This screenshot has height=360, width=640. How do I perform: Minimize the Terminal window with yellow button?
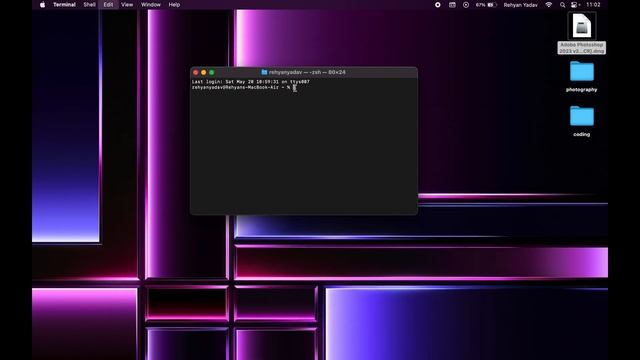click(204, 72)
